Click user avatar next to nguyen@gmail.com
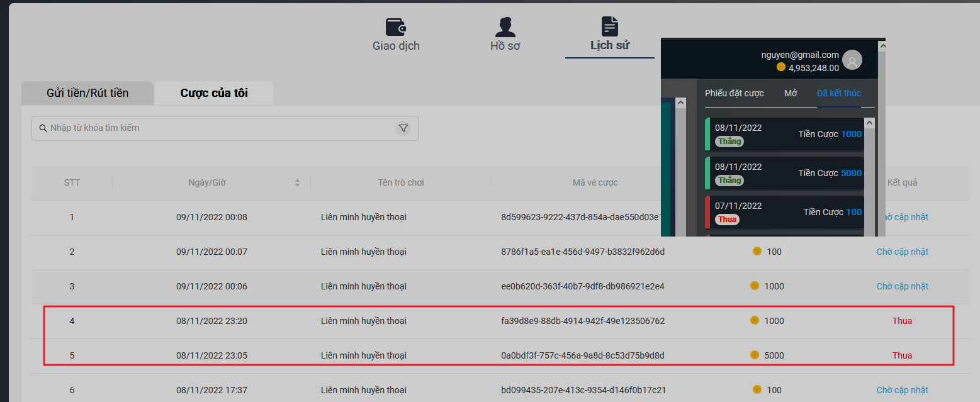980x402 pixels. click(852, 60)
